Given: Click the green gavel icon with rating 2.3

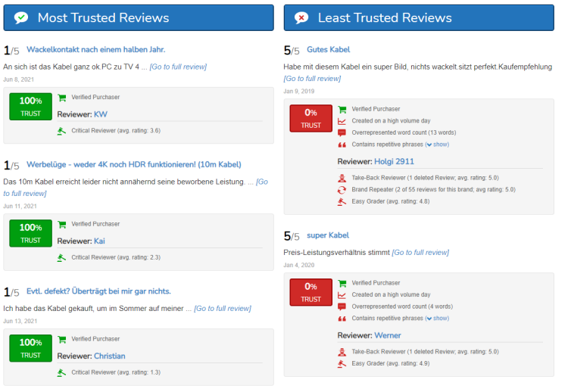Looking at the screenshot, I should [x=61, y=258].
